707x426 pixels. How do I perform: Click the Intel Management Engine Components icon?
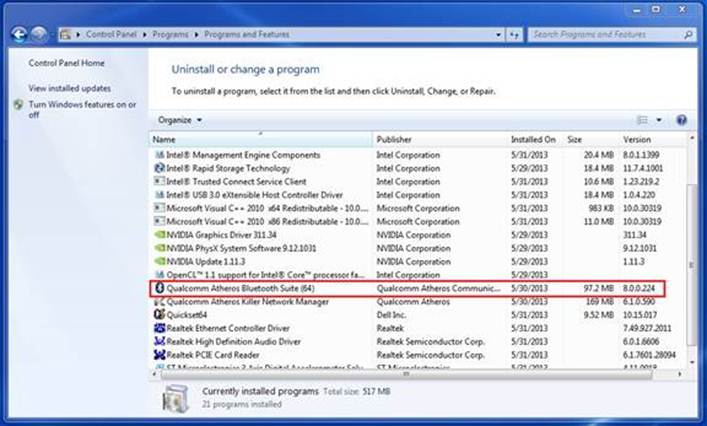tap(159, 155)
